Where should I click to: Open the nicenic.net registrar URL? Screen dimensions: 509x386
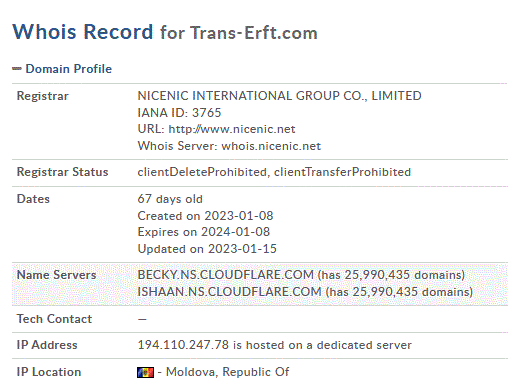[x=232, y=129]
